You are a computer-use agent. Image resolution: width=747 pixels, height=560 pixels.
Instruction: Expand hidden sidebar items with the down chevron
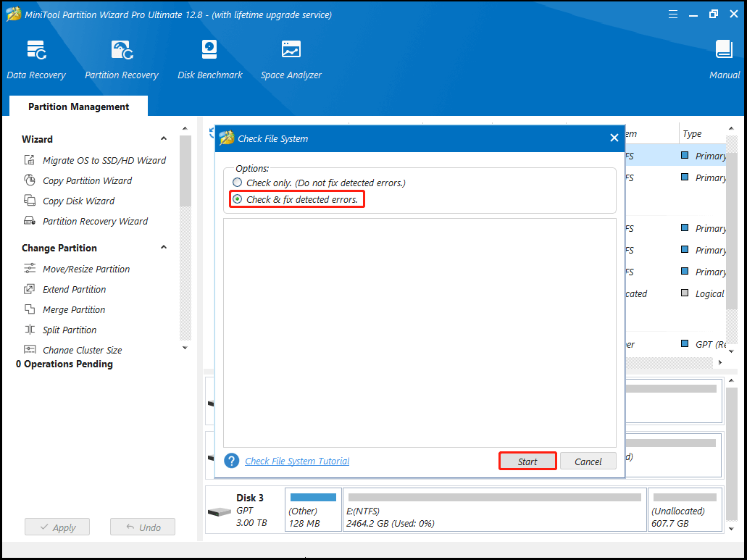185,348
